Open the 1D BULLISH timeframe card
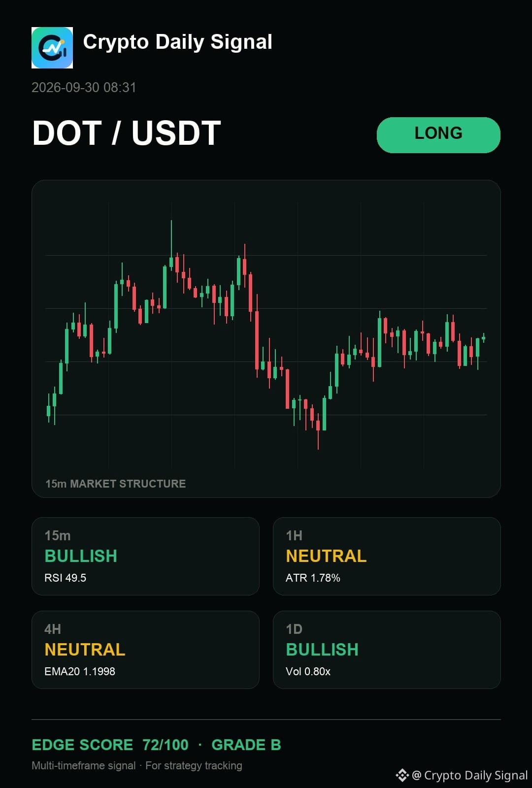Viewport: 532px width, 788px height. coord(387,650)
